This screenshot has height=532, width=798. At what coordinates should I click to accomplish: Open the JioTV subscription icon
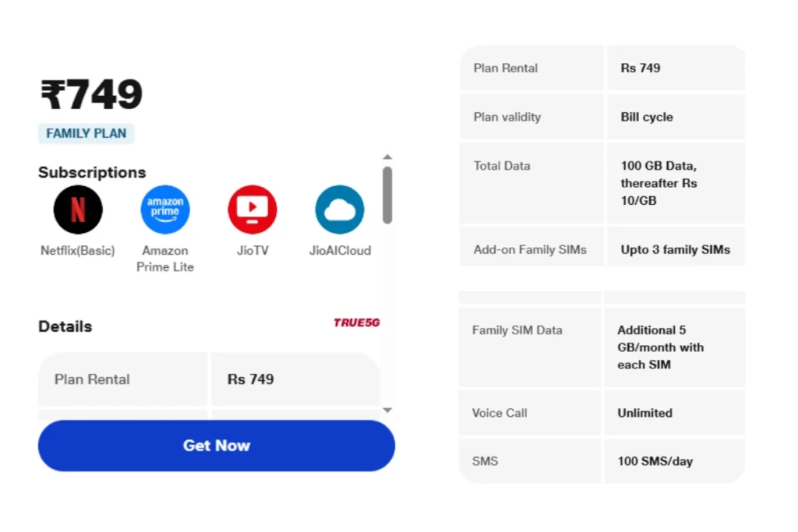252,210
